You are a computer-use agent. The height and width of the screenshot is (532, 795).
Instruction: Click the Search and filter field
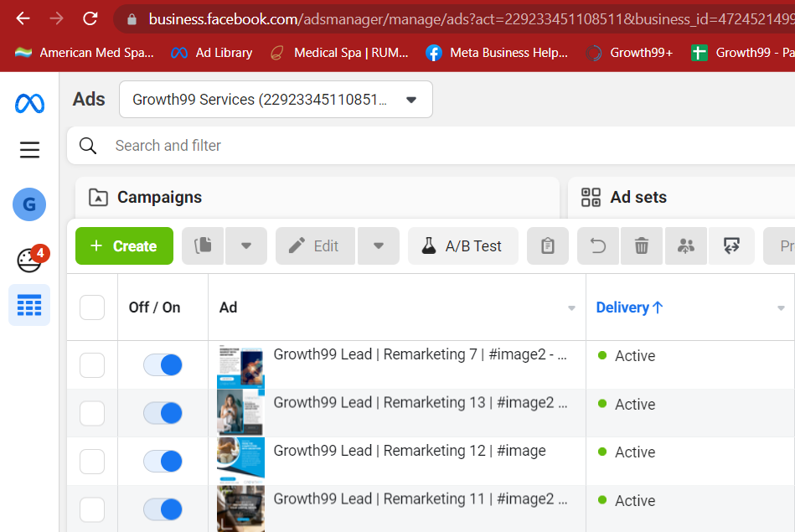(431, 146)
